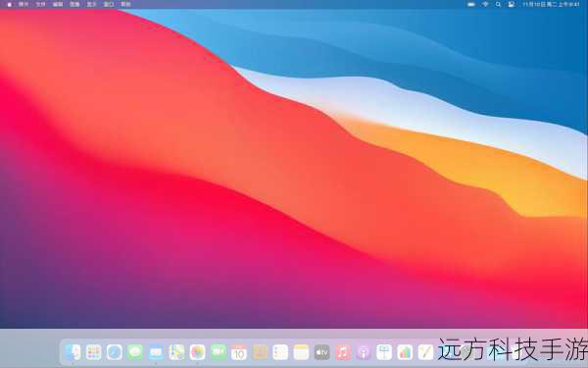
Task: Launch Maps from the Dock
Action: (x=176, y=352)
